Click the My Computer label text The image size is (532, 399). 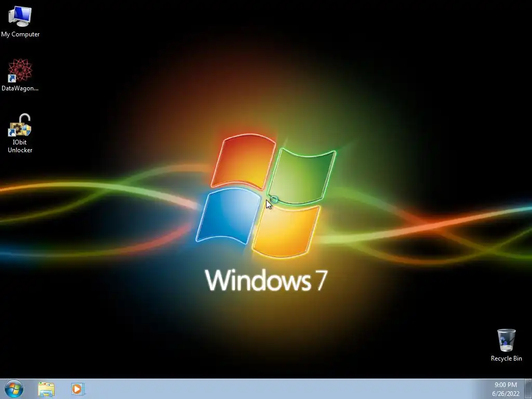pos(20,34)
